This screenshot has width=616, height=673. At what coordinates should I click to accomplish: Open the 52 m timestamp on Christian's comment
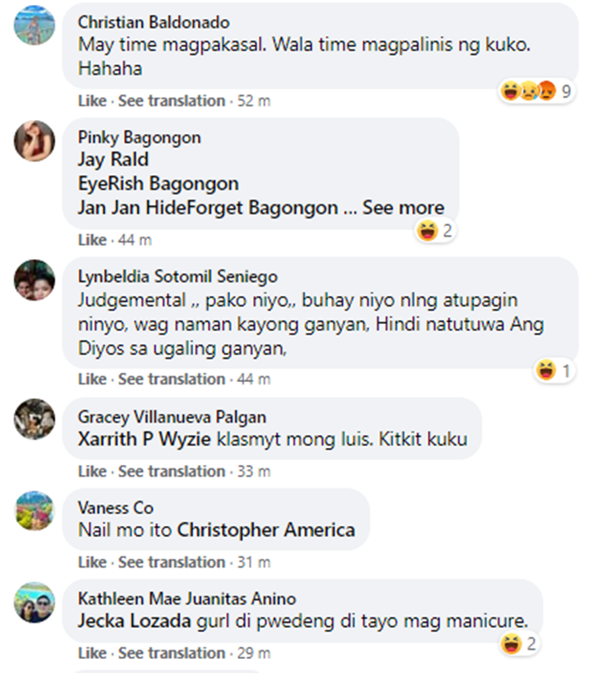click(254, 101)
